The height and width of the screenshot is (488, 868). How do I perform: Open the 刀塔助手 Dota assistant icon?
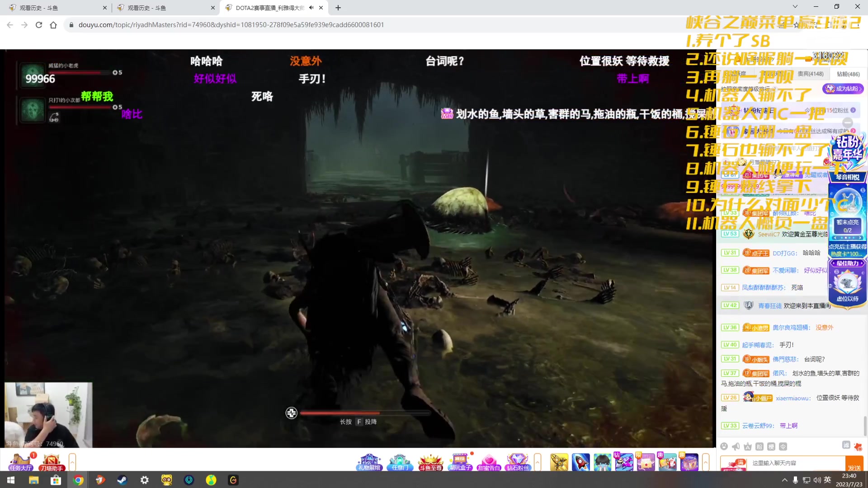51,462
